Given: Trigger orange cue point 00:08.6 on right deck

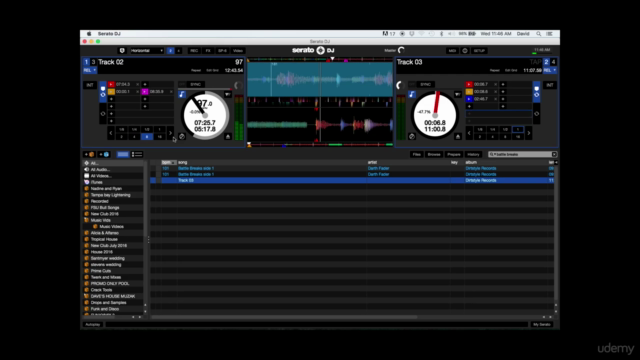Looking at the screenshot, I should (x=469, y=92).
